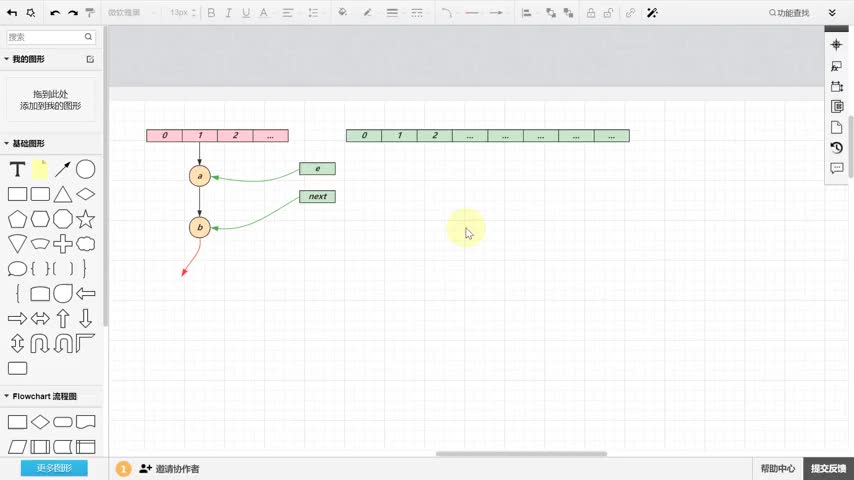Screen dimensions: 854x480
Task: Click the orange collaborator count badge
Action: [x=124, y=469]
